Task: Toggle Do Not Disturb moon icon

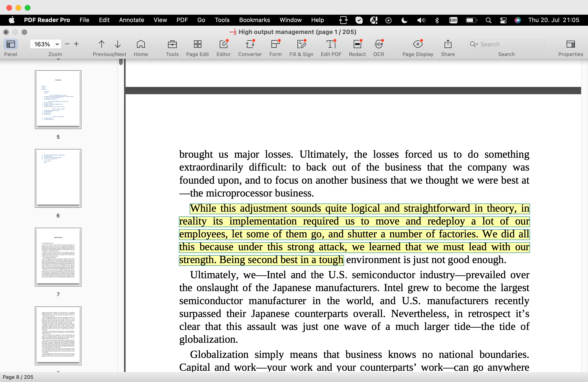Action: pos(404,20)
